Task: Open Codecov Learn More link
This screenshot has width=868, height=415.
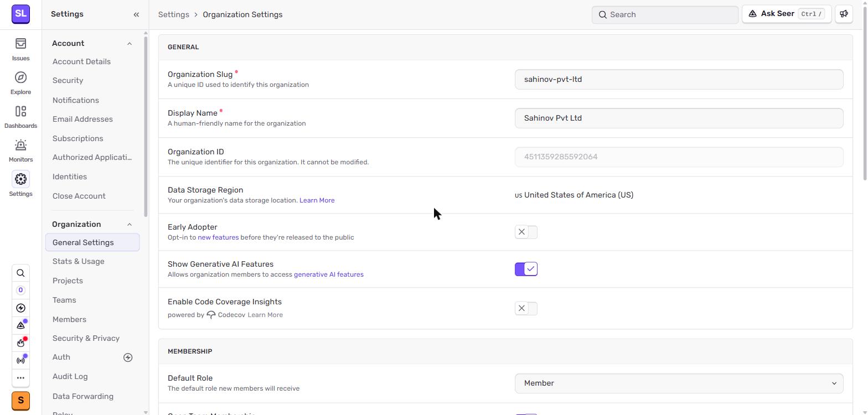Action: pyautogui.click(x=265, y=315)
